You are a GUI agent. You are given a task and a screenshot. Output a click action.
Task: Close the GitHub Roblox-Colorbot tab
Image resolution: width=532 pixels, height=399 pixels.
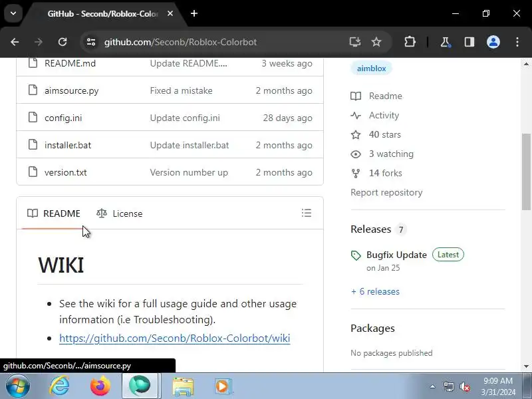170,13
